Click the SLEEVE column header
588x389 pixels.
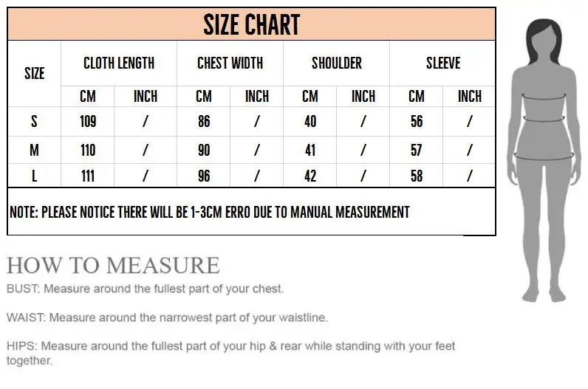click(x=443, y=63)
